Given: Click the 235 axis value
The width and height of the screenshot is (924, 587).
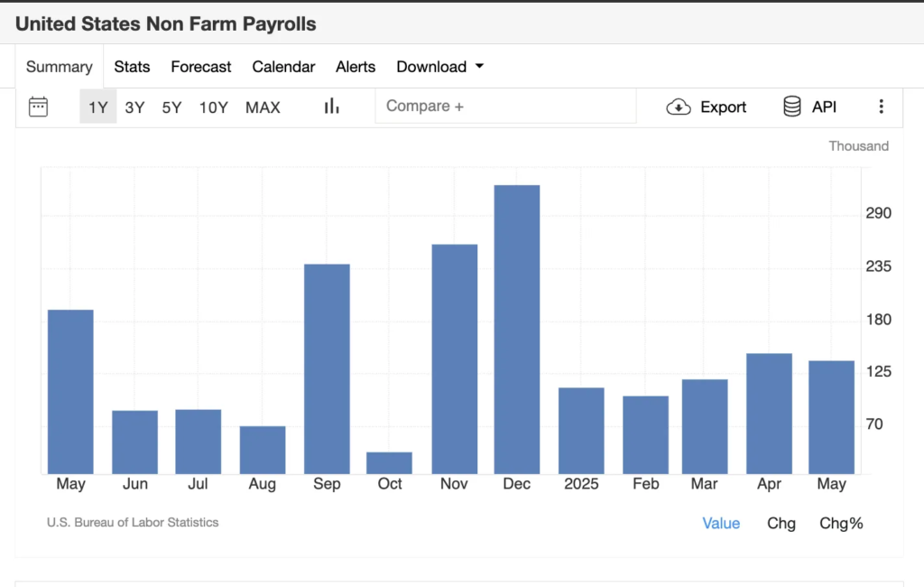Looking at the screenshot, I should coord(878,266).
